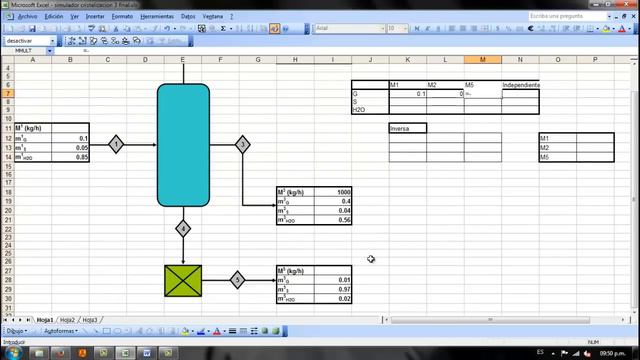Open the Borders dropdown arrow
This screenshot has width=640, height=360.
pos(597,29)
